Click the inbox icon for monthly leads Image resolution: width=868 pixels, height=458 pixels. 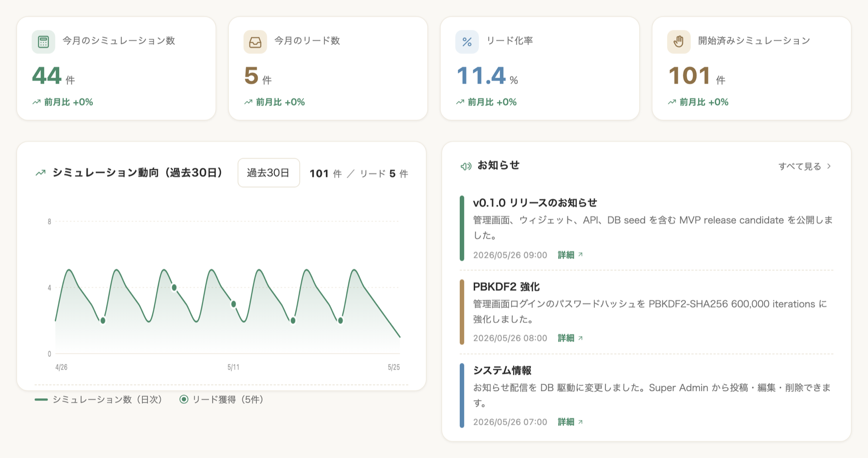coord(255,42)
